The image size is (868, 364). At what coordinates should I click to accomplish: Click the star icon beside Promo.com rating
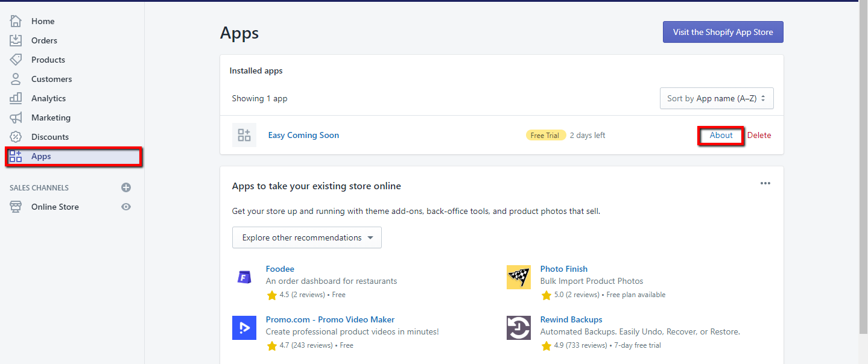click(272, 345)
